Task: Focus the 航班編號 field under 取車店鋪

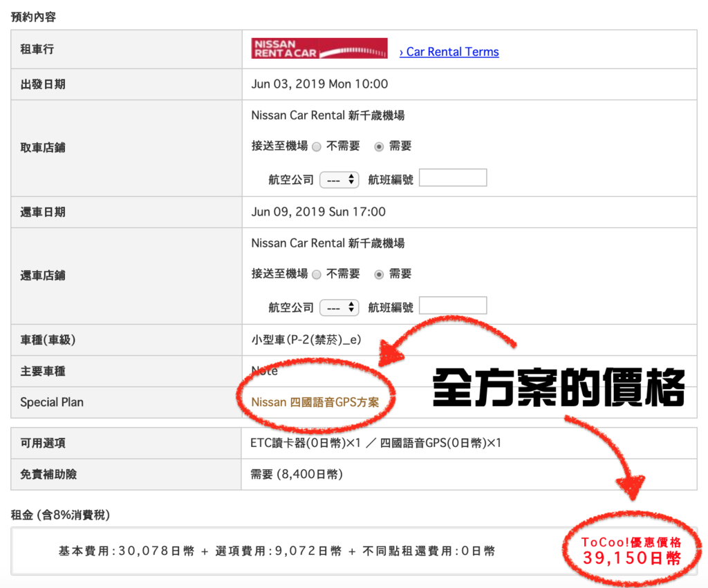Action: [453, 178]
